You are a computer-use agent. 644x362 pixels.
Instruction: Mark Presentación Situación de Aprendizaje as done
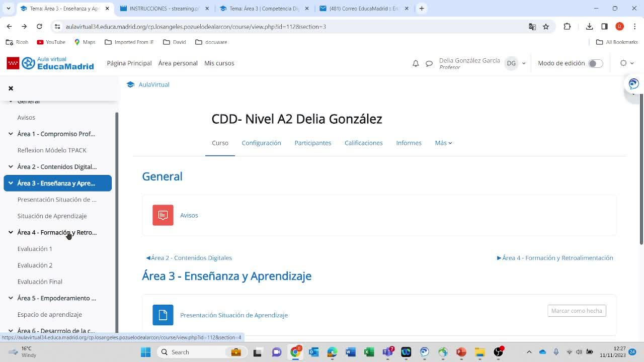[577, 311]
